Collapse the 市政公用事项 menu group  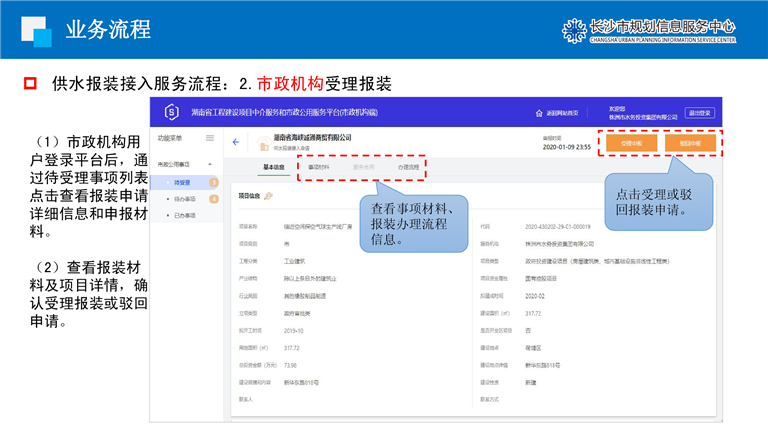point(210,163)
